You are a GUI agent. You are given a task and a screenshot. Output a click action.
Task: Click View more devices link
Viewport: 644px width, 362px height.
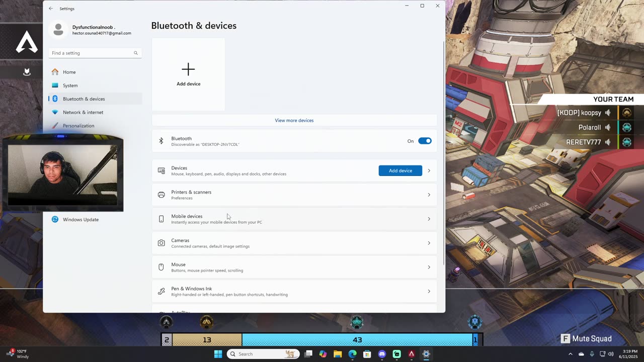(294, 120)
